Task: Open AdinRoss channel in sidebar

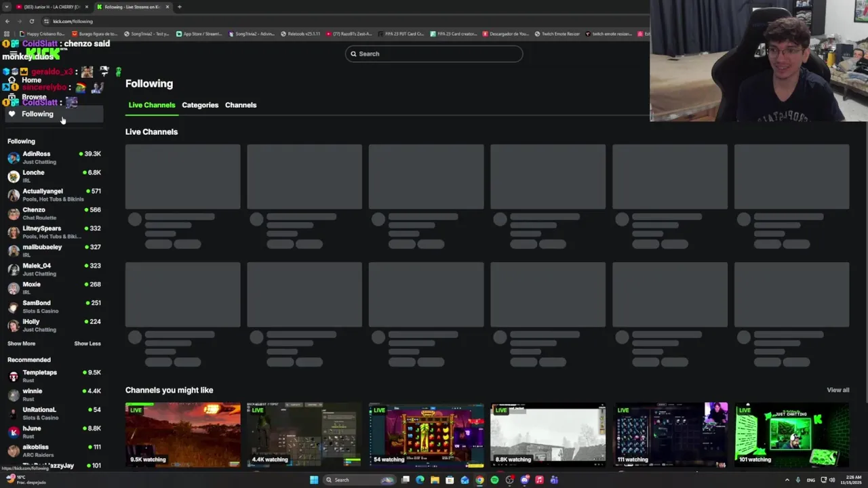Action: coord(54,157)
